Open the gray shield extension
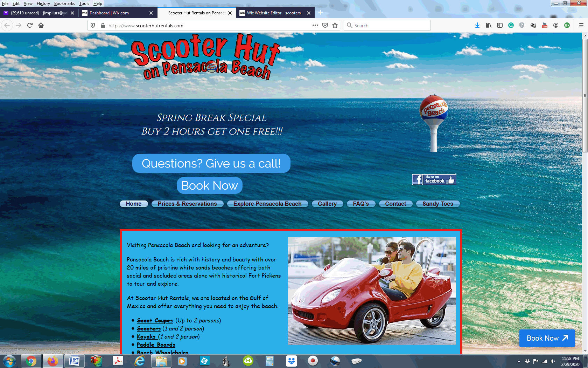The image size is (588, 368). [x=522, y=25]
